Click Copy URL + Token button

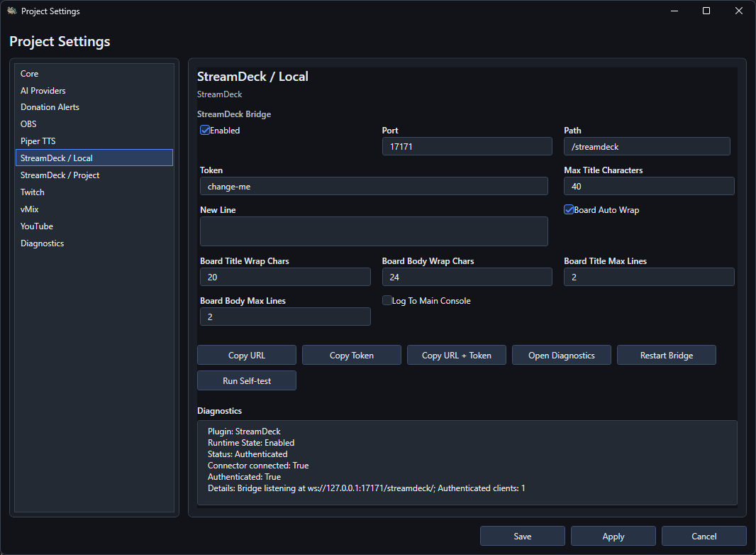457,355
